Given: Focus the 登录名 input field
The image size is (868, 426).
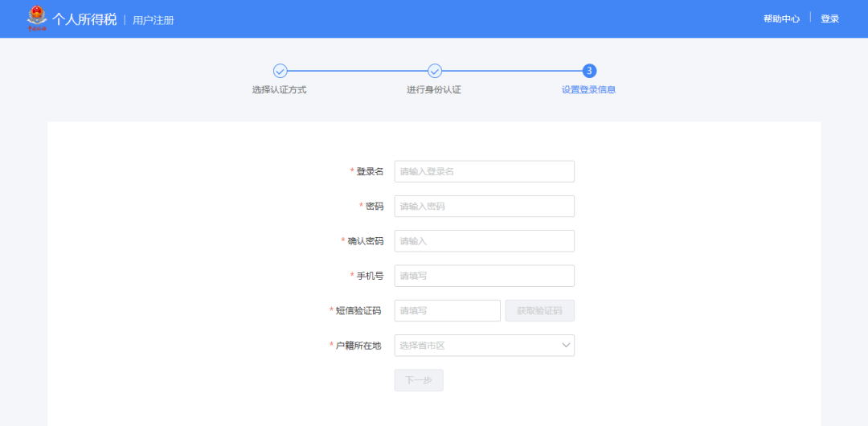Looking at the screenshot, I should tap(484, 171).
